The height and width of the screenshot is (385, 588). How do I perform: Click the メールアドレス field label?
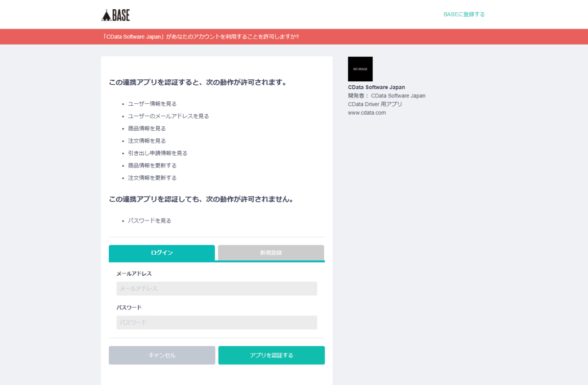point(134,274)
